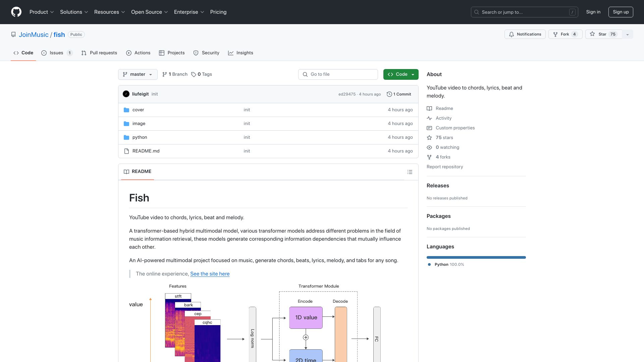The width and height of the screenshot is (644, 362).
Task: Click the GitHub logo icon
Action: (x=16, y=12)
